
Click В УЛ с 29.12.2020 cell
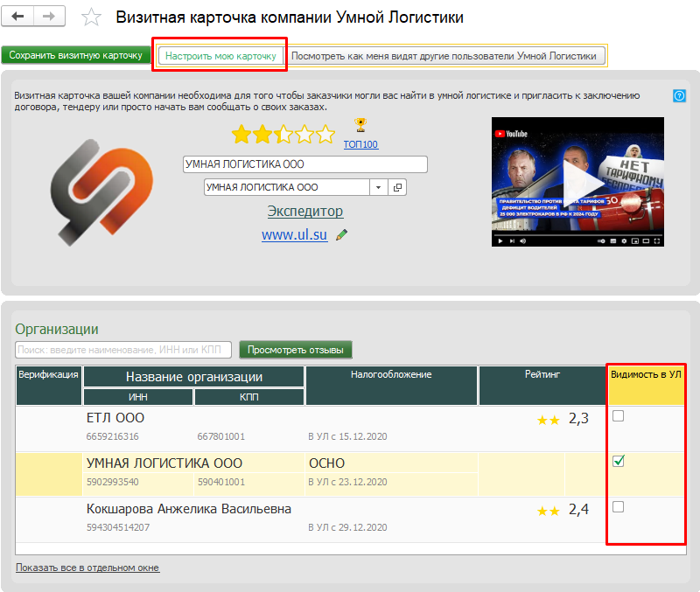point(347,527)
